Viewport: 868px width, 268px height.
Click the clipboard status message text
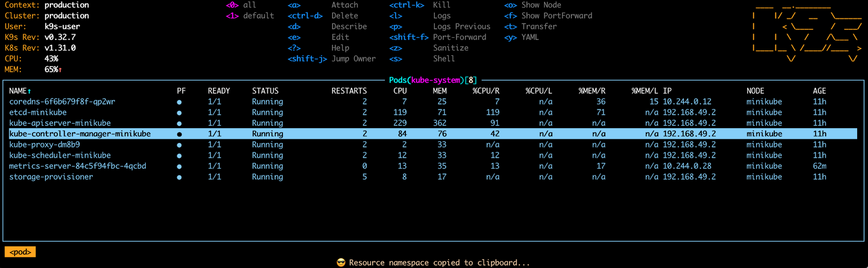[x=439, y=263]
